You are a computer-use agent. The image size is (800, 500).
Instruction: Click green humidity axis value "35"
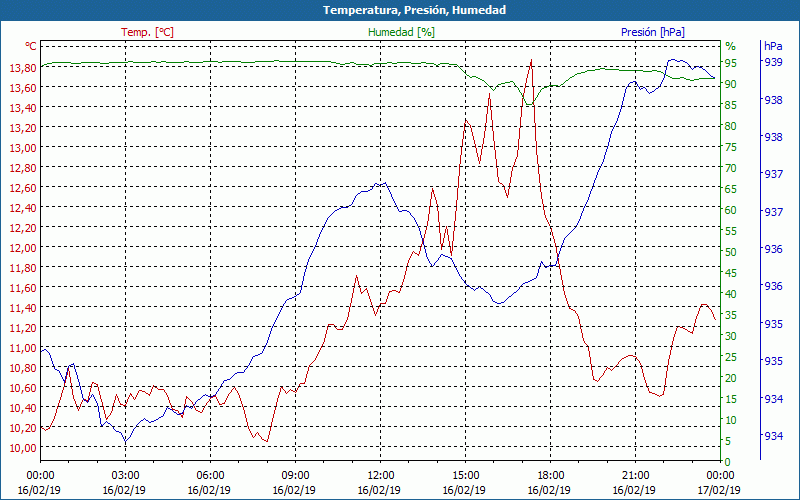(731, 315)
